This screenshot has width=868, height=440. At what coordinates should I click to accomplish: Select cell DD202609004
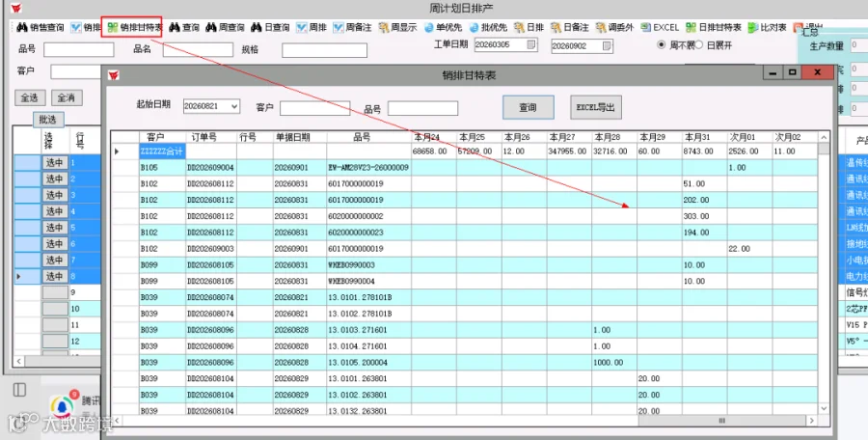pos(211,167)
